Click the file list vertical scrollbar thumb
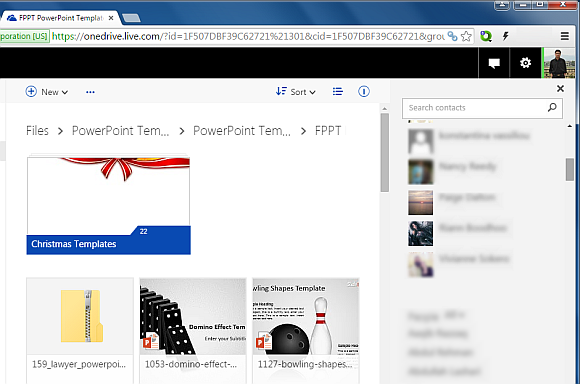Screen dimensions: 580x384 point(385,152)
